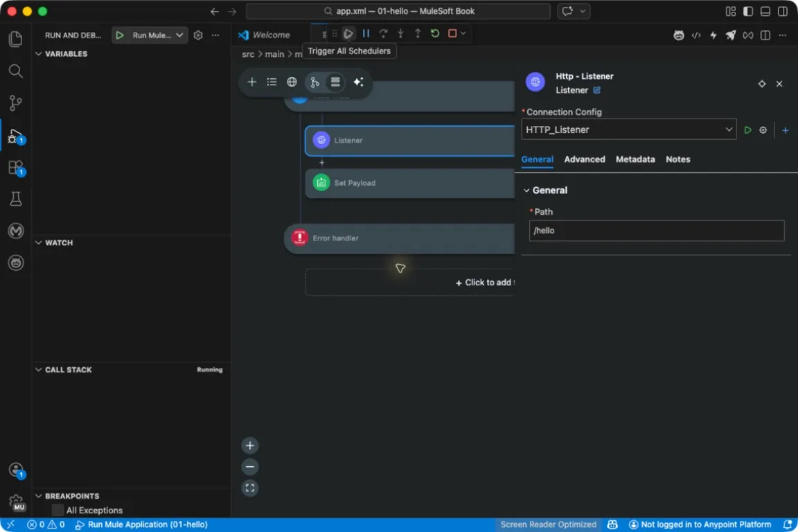
Task: Click the branch icon in canvas toolbar
Action: (x=314, y=82)
